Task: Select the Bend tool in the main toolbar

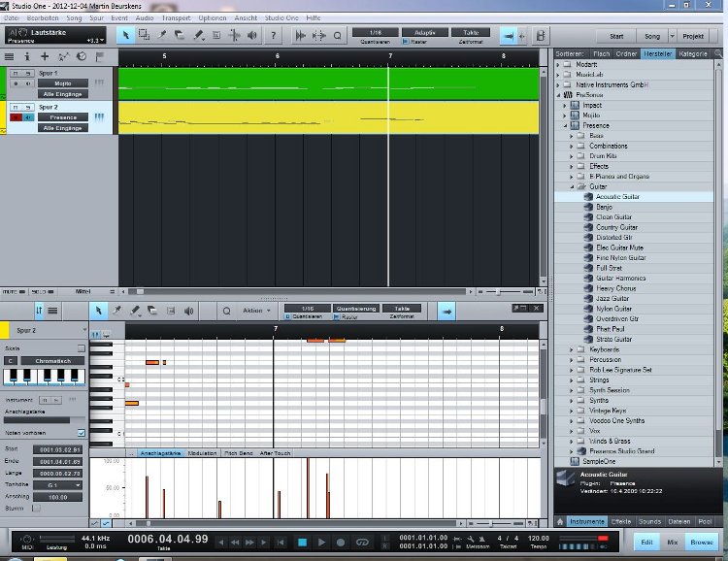Action: pos(234,35)
